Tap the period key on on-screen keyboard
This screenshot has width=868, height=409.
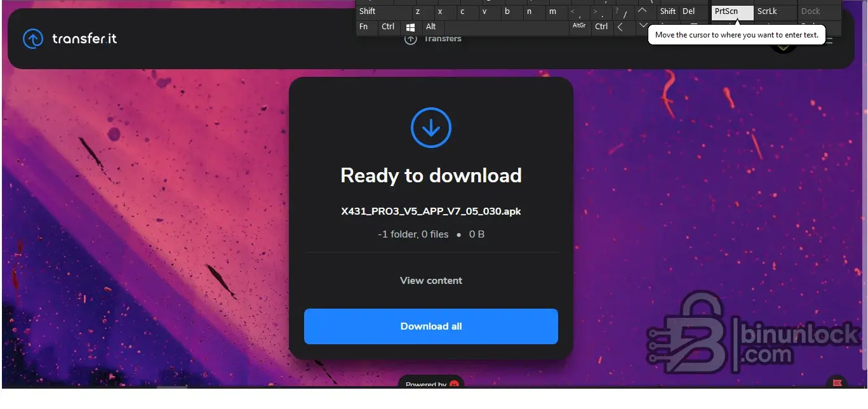[x=601, y=12]
